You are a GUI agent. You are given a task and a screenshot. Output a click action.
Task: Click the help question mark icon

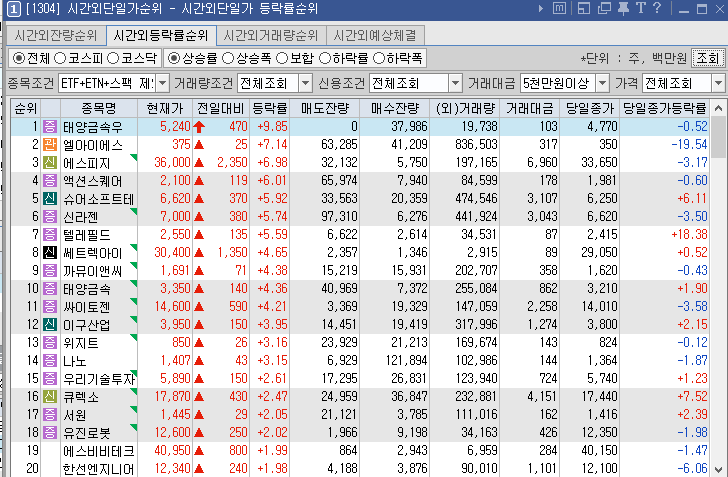656,9
